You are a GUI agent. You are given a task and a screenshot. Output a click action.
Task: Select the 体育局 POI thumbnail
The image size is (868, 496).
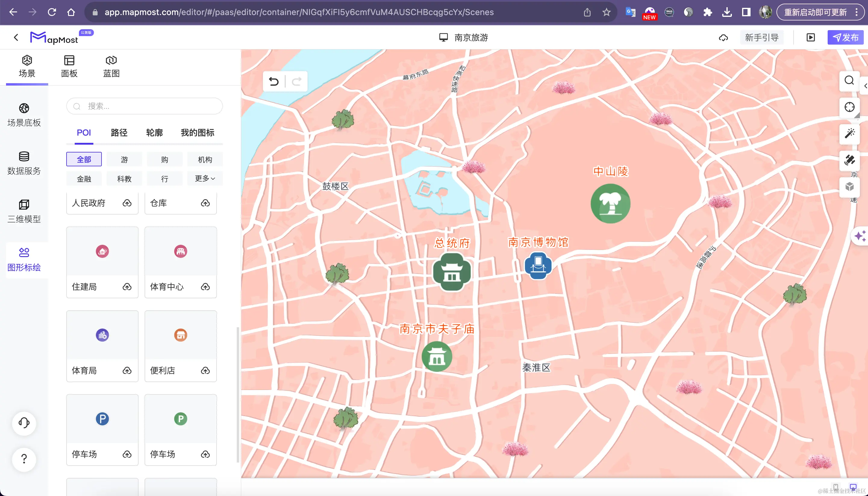102,335
